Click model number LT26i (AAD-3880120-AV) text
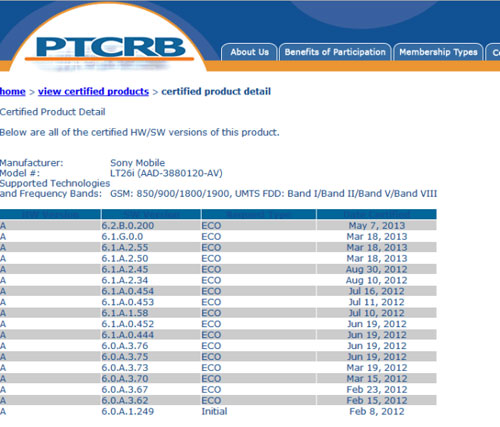This screenshot has height=427, width=500. [x=166, y=173]
